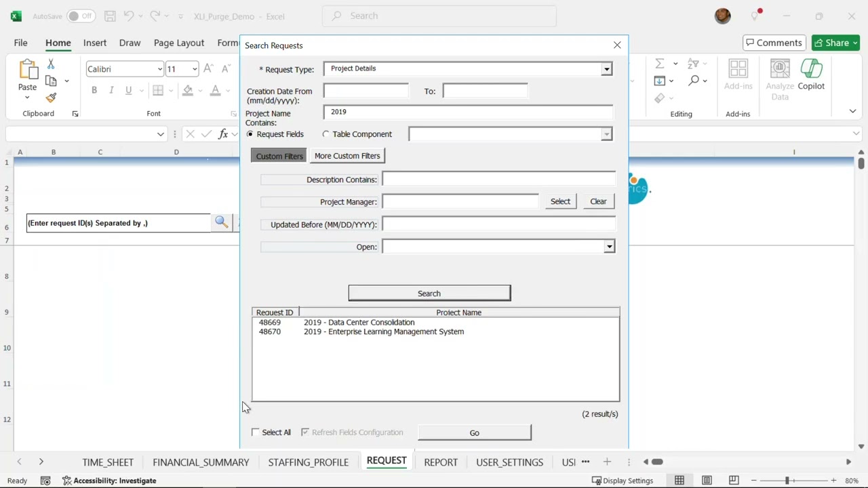The height and width of the screenshot is (488, 868).
Task: Open the Add-ins button
Action: (x=738, y=75)
